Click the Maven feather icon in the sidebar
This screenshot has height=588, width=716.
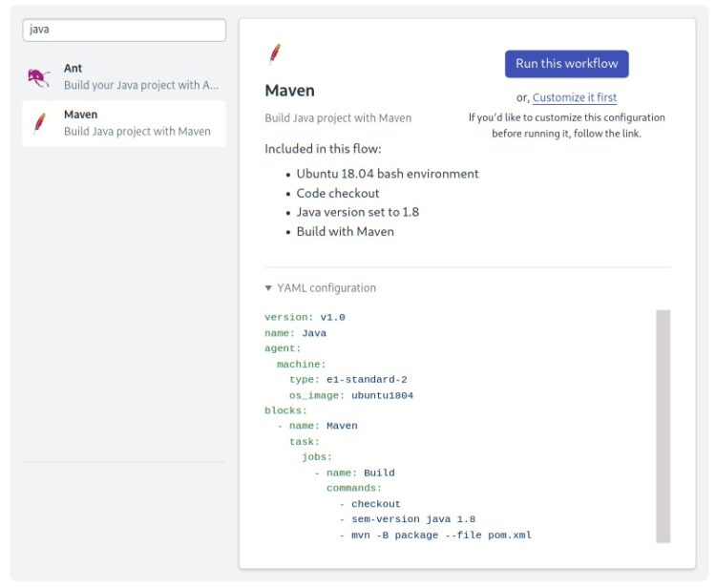click(40, 123)
